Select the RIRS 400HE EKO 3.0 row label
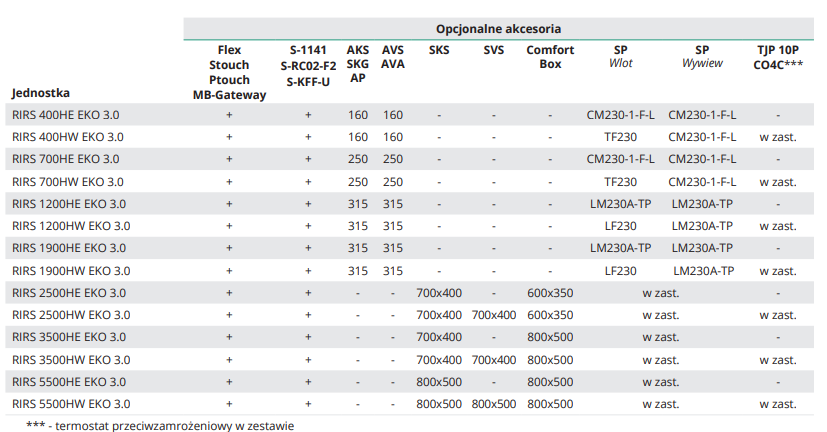The width and height of the screenshot is (827, 432). coord(66,115)
